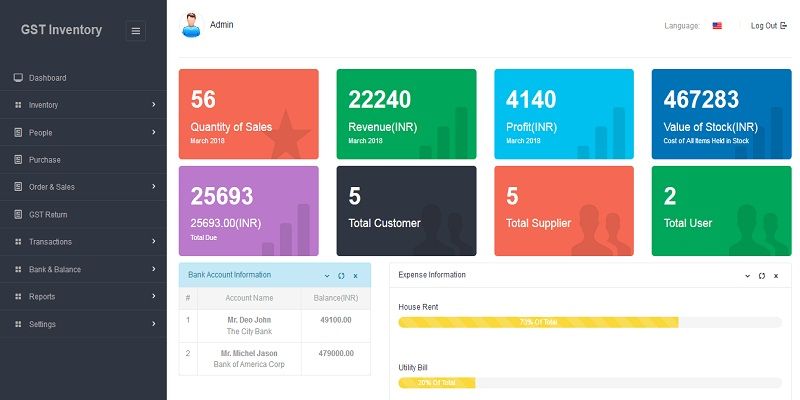Screen dimensions: 800x400
Task: Click the Purchase sidebar icon
Action: [18, 160]
